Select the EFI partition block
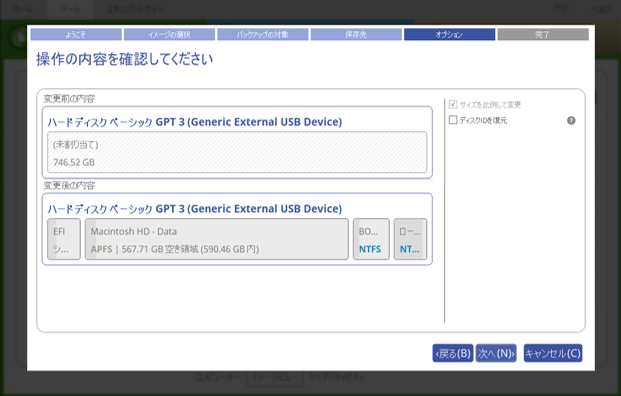Screen dimensions: 621x396 [64, 239]
